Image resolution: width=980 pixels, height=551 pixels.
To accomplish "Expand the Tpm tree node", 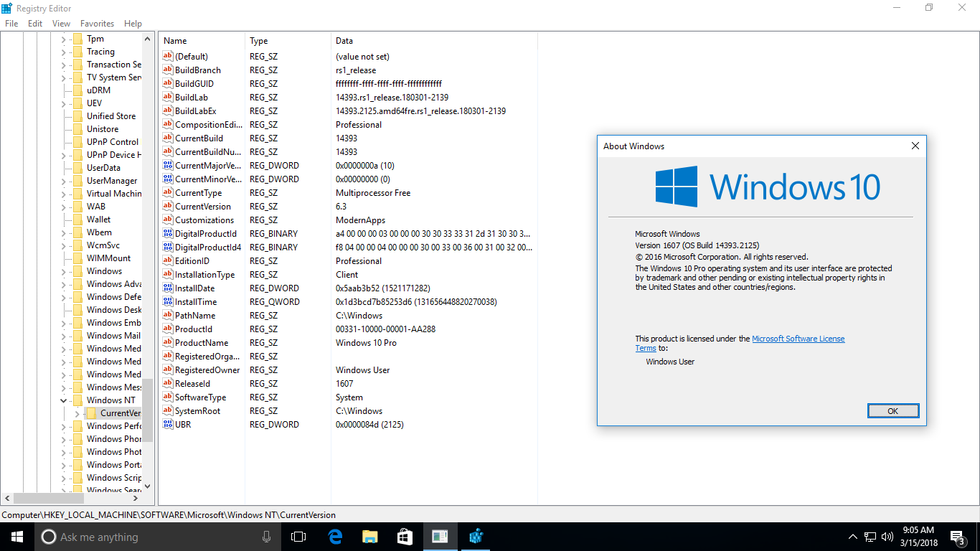I will click(63, 39).
